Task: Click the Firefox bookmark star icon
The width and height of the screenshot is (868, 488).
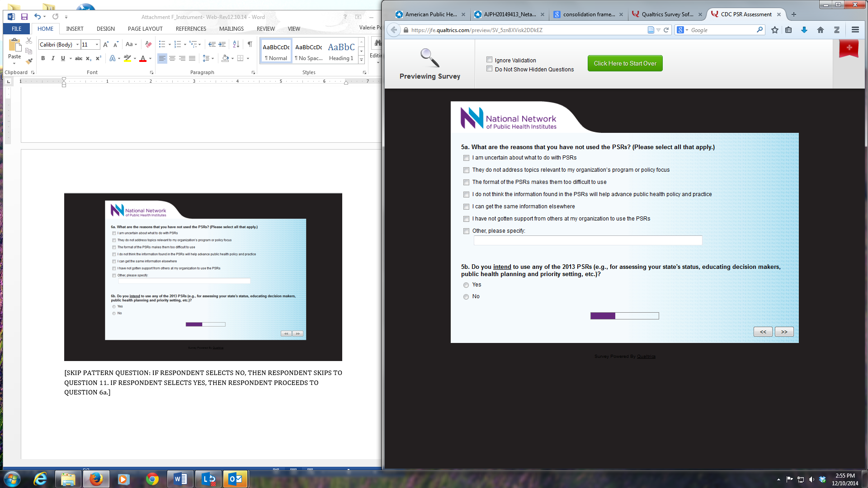Action: coord(775,30)
